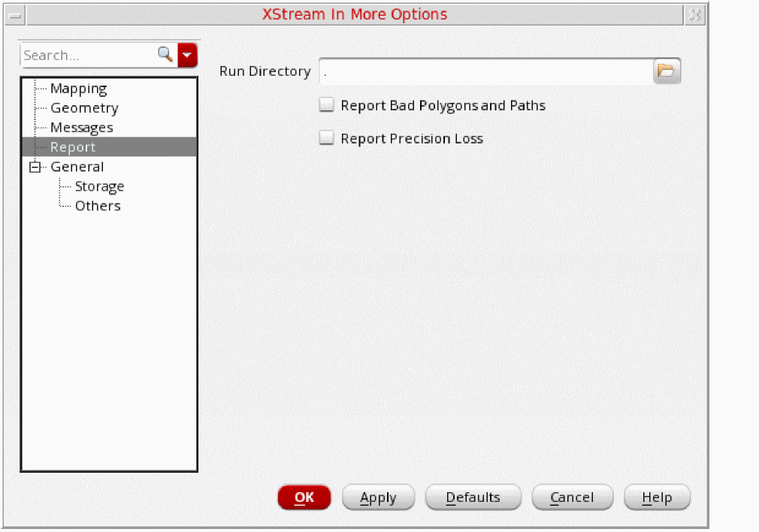759x532 pixels.
Task: Click the OK button
Action: [x=304, y=497]
